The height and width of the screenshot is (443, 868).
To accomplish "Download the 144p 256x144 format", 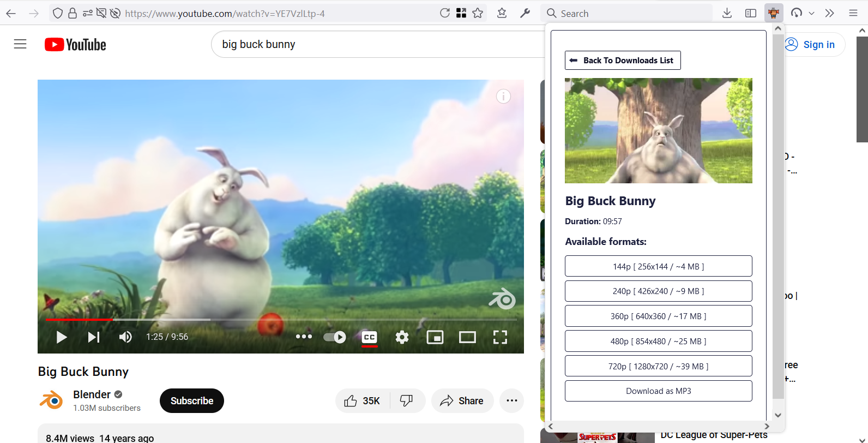I will pos(658,266).
